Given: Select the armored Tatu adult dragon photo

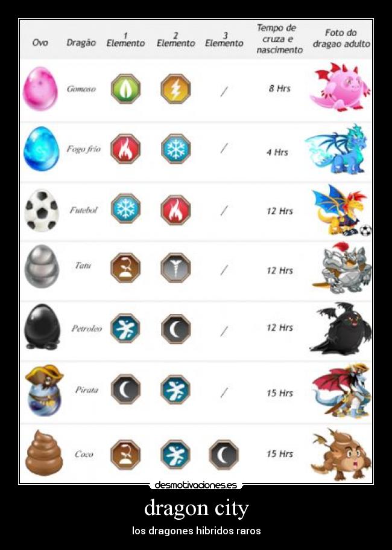Looking at the screenshot, I should (341, 268).
